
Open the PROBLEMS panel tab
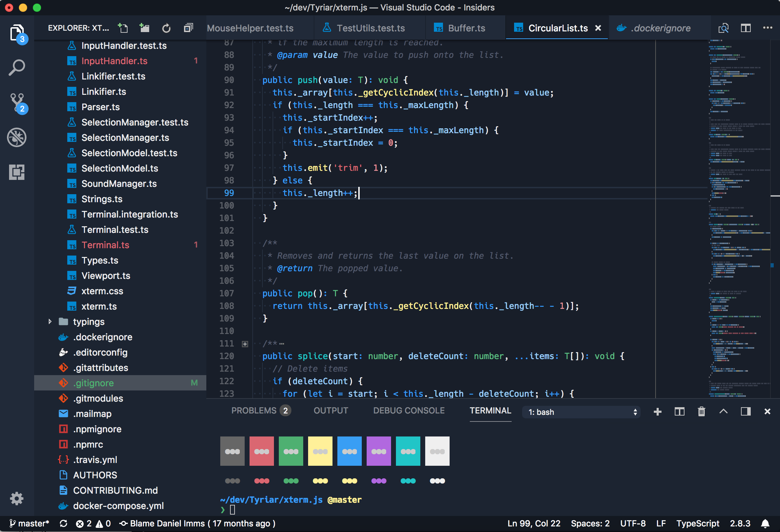[261, 411]
